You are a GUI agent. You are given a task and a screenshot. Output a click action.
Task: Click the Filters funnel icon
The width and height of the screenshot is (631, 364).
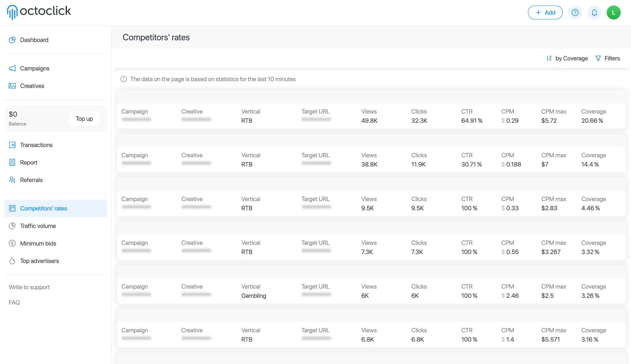point(598,58)
